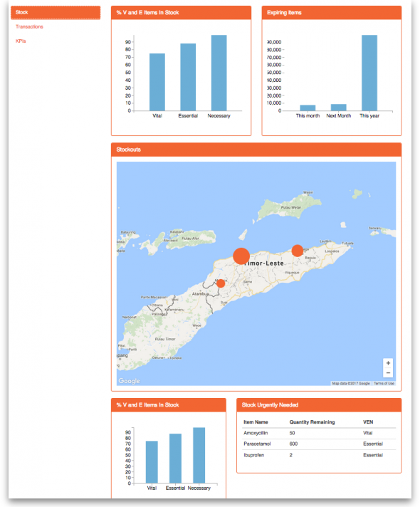Click the Next Month expiring items bar
The height and width of the screenshot is (507, 420).
339,108
